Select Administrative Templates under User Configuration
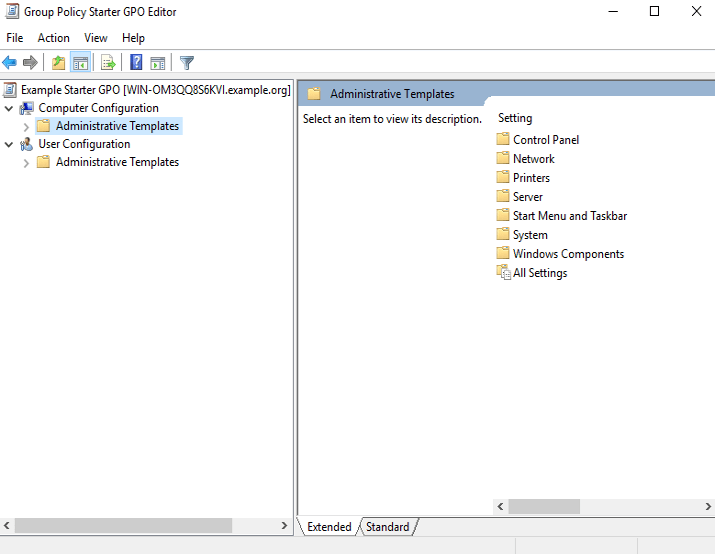 pyautogui.click(x=117, y=162)
